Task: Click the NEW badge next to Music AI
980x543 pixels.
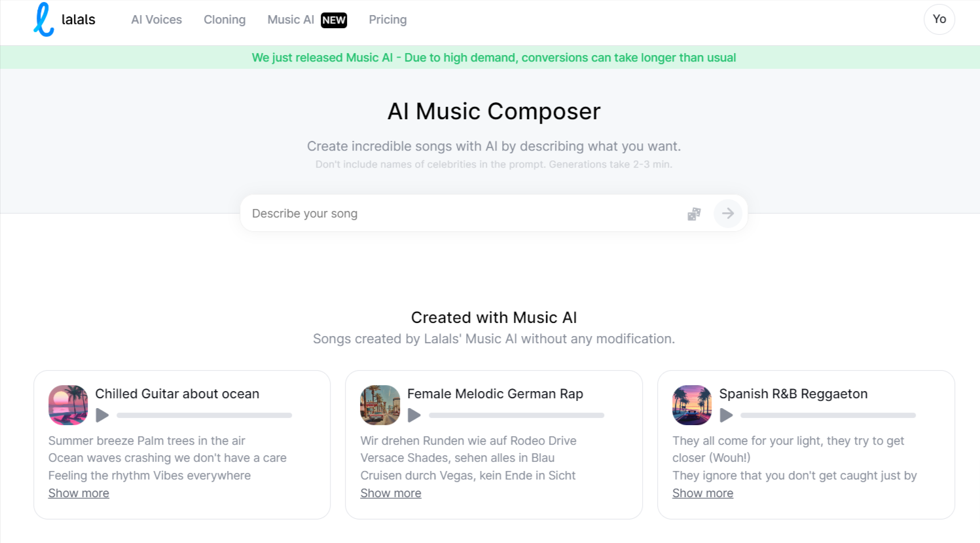Action: (334, 20)
